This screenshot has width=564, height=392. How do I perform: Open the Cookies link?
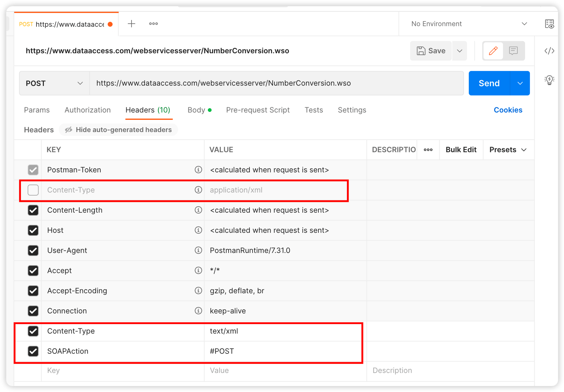[508, 110]
